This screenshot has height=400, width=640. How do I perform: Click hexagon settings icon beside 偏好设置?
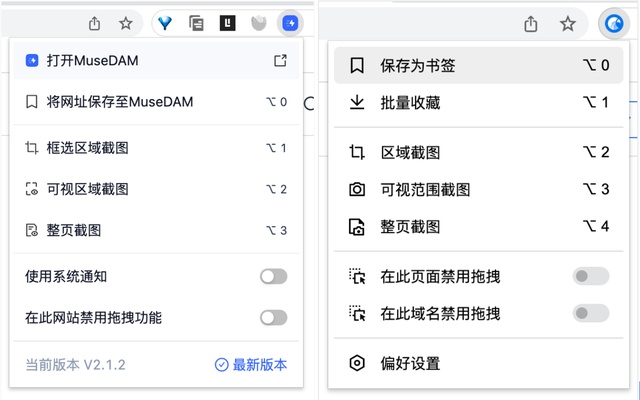pyautogui.click(x=357, y=363)
